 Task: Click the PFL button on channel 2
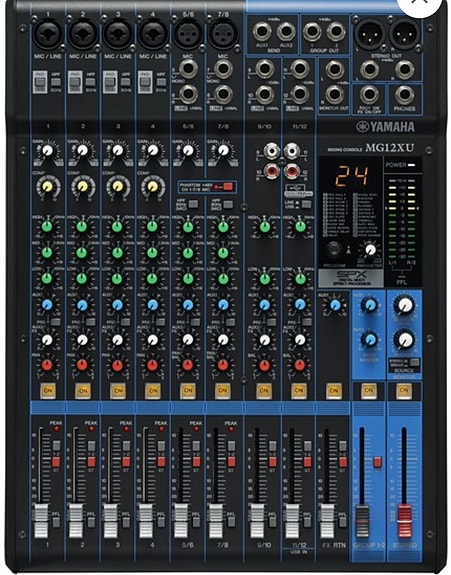click(x=91, y=522)
